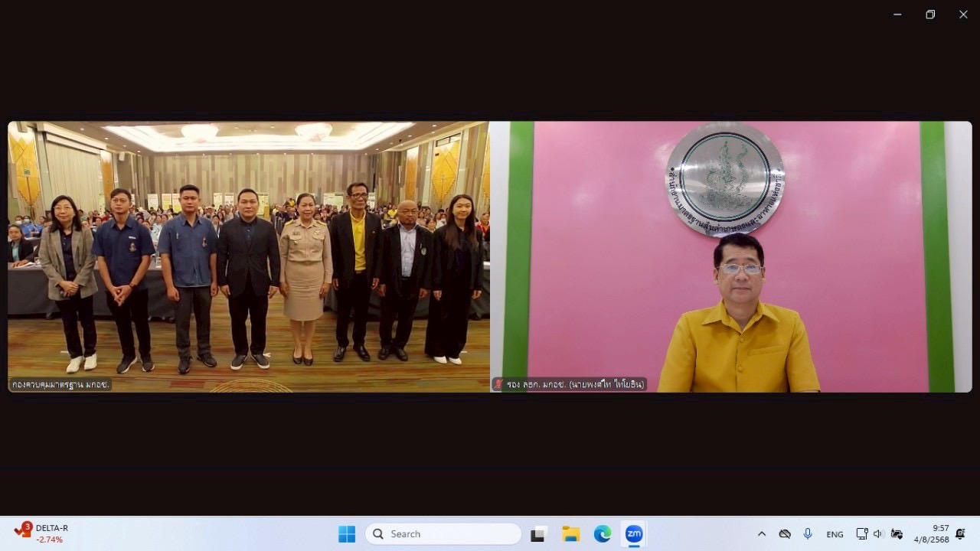The image size is (980, 551).
Task: Click the OneDrive cloud tray icon
Action: (785, 534)
